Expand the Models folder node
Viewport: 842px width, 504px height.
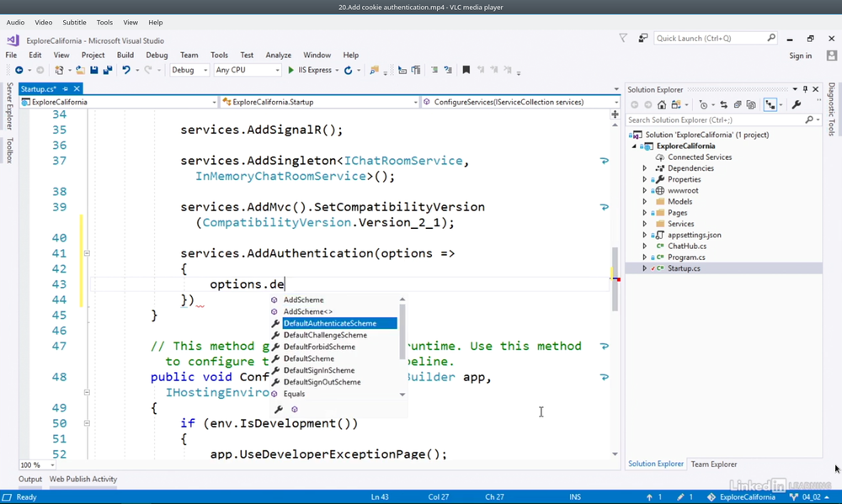[645, 202]
